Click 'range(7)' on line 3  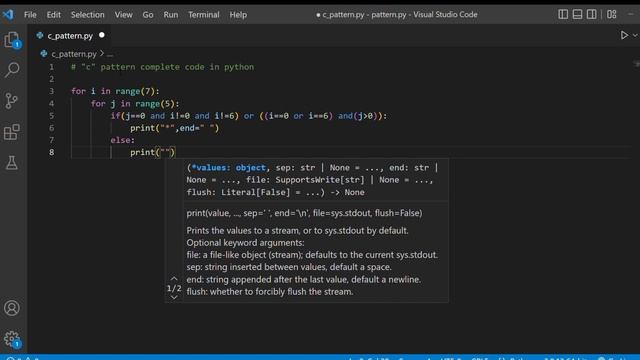[x=135, y=91]
